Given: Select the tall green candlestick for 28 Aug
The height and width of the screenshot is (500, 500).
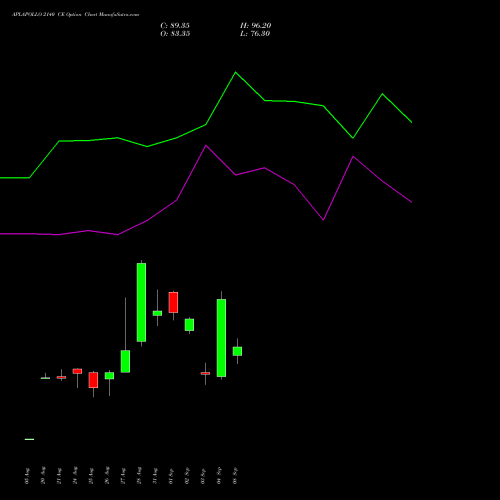Looking at the screenshot, I should point(141,303).
